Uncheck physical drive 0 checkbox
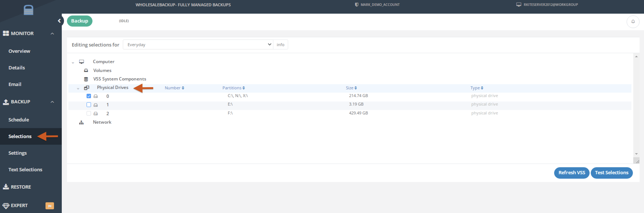 click(89, 96)
